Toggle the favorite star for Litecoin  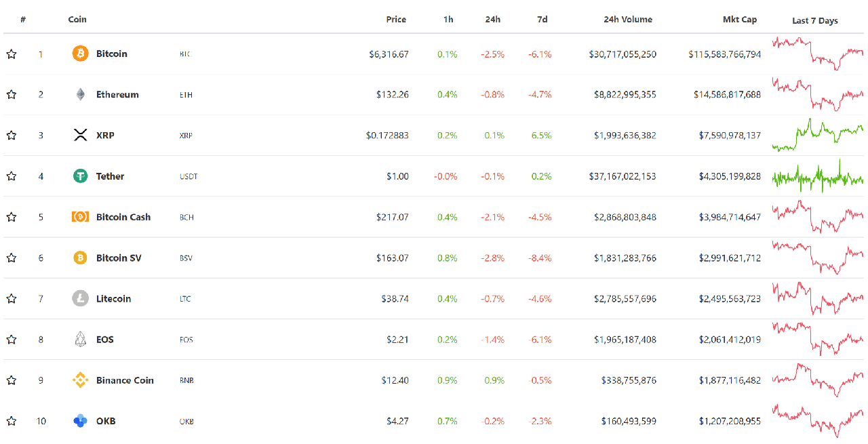12,298
